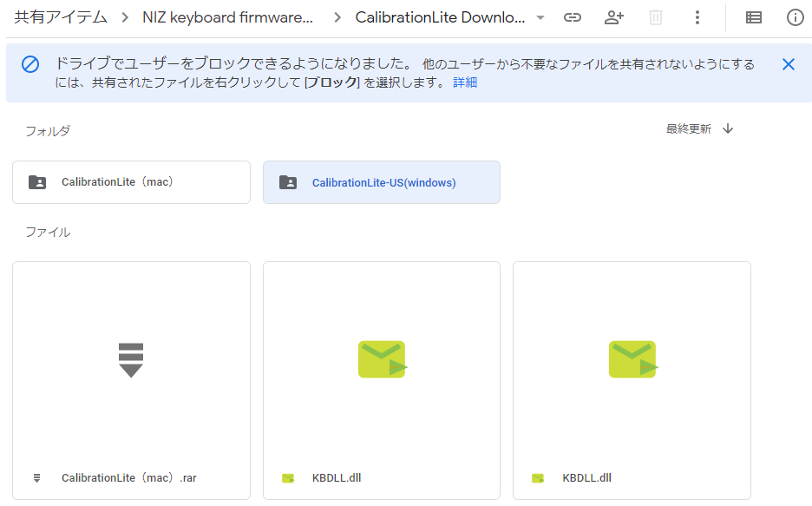Click small archive icon beside CalibrationLite (mac).rar
The width and height of the screenshot is (812, 506).
click(36, 478)
